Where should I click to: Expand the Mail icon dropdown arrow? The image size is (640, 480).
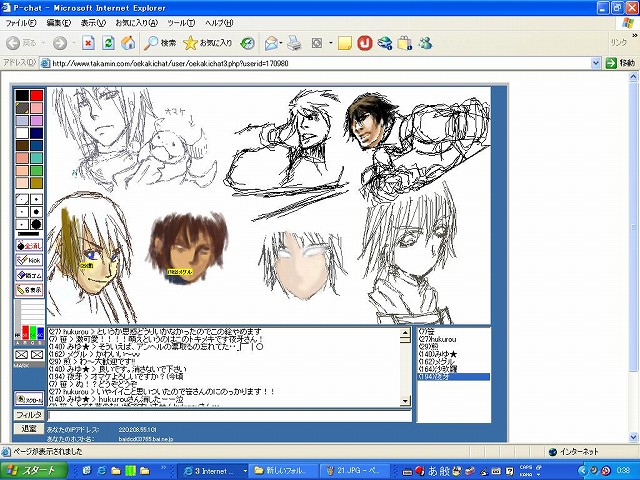(281, 43)
